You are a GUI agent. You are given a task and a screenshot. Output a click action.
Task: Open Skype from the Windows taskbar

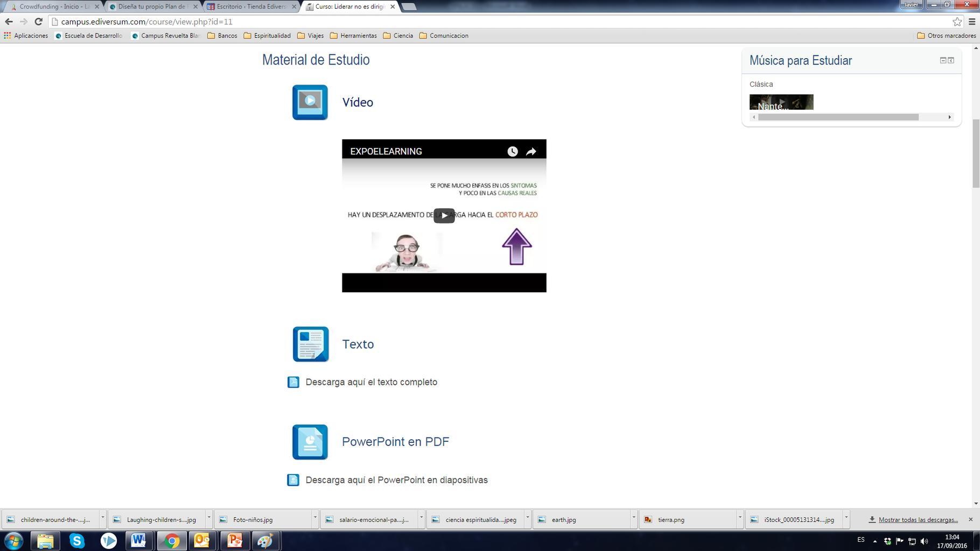[x=77, y=541]
